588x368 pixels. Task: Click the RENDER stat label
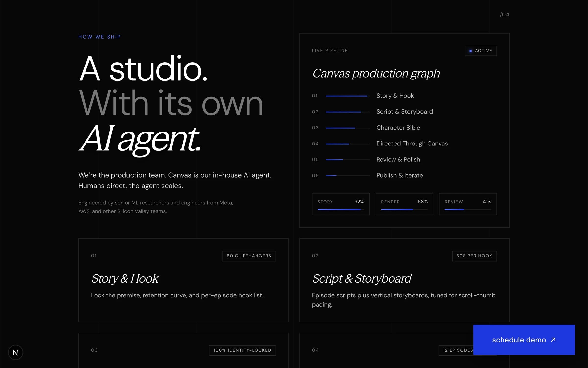click(x=390, y=202)
